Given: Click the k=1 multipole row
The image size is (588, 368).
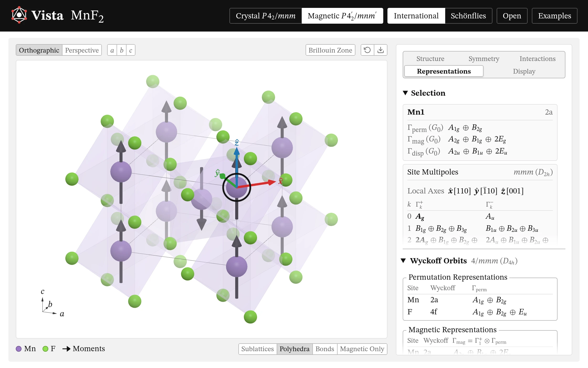Looking at the screenshot, I should (x=480, y=228).
